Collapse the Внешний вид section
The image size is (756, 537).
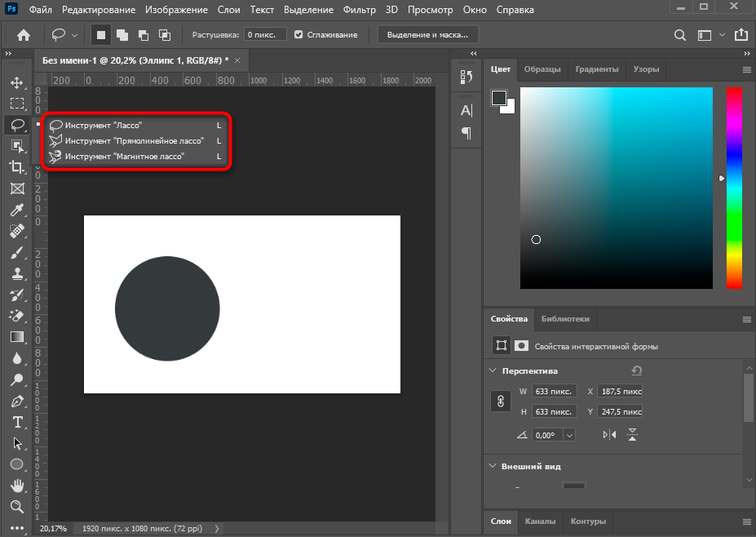click(x=493, y=466)
